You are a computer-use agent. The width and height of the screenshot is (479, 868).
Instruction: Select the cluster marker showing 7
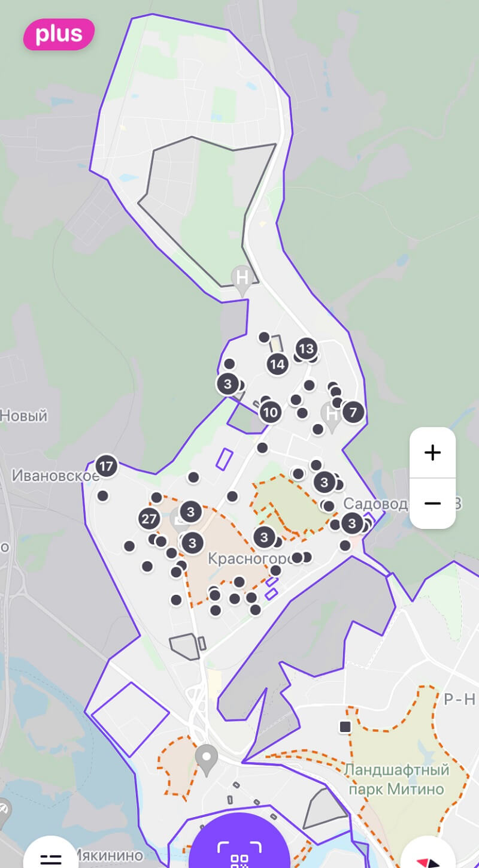353,412
